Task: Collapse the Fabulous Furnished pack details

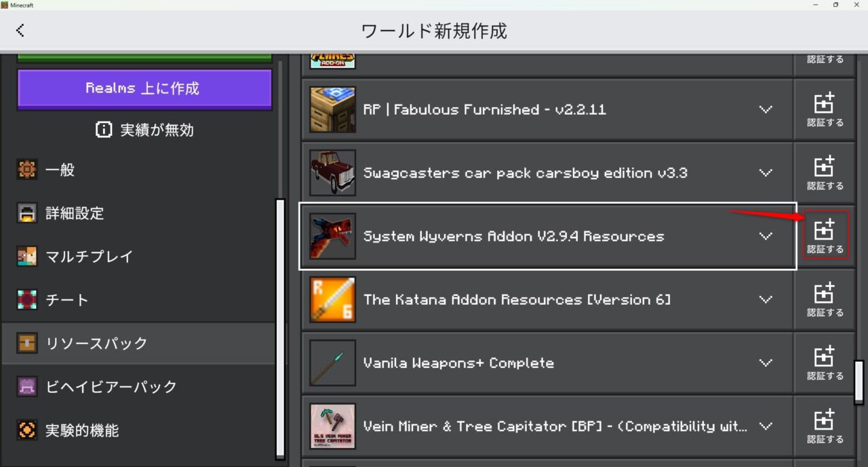Action: pos(766,109)
